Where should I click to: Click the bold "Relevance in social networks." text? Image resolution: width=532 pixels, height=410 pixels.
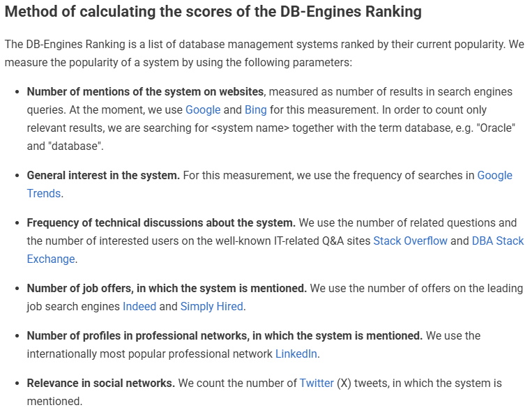[x=100, y=384]
